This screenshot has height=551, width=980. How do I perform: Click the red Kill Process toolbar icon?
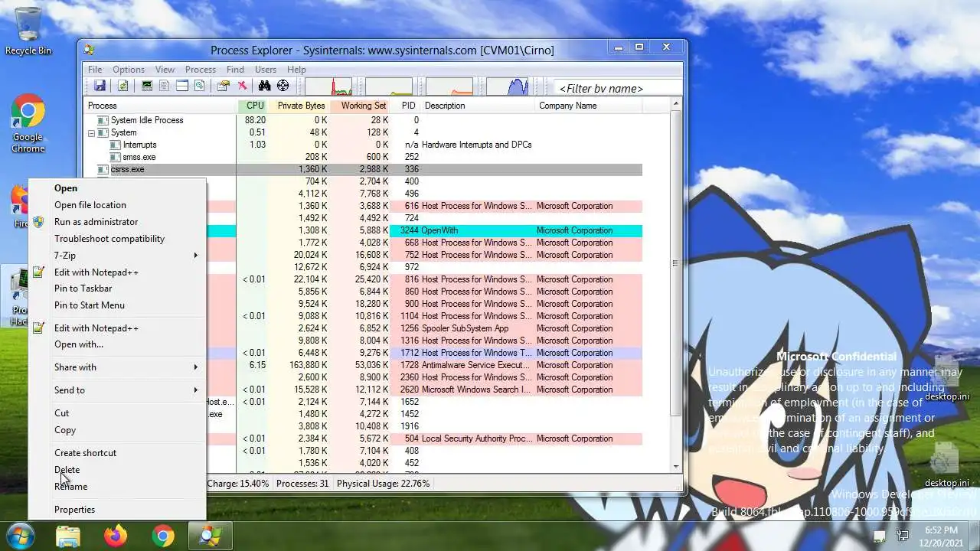click(242, 86)
